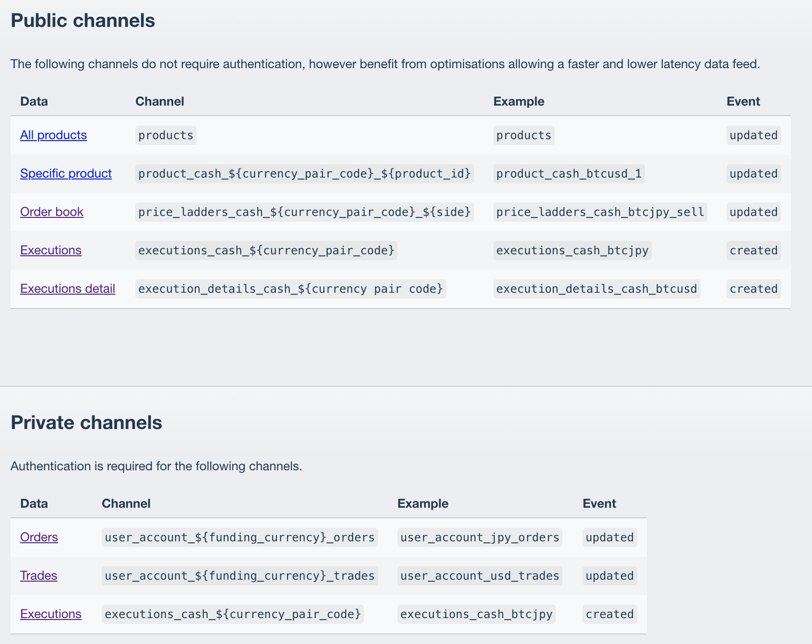
Task: Click private executions_cash_btcjpy example
Action: coord(477,614)
